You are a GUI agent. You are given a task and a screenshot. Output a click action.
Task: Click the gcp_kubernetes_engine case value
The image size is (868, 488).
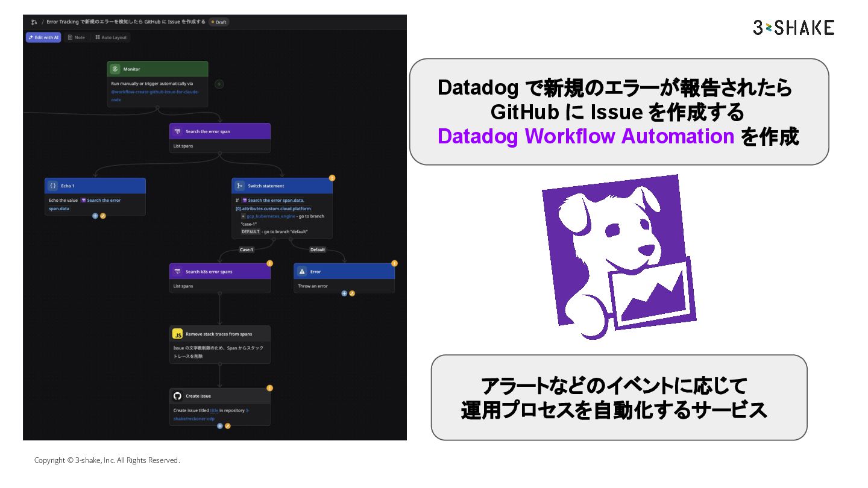pos(271,216)
